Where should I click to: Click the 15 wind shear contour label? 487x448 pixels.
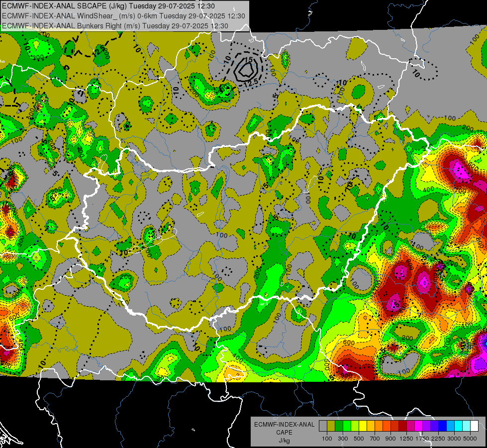[249, 59]
